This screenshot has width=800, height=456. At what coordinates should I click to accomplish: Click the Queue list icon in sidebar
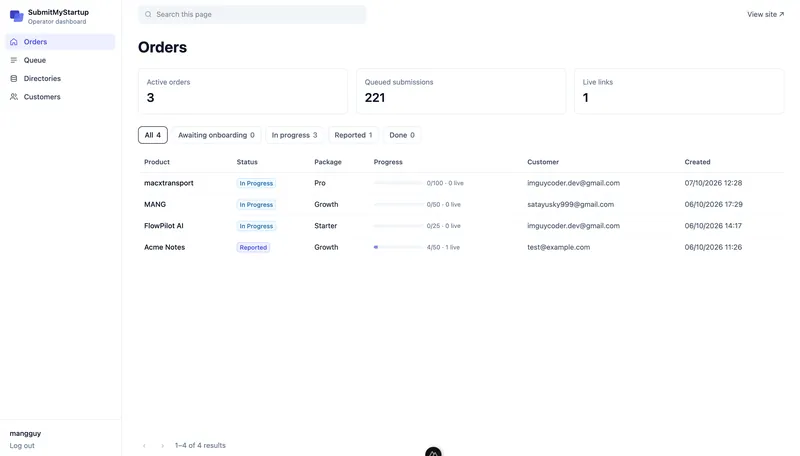click(x=14, y=60)
